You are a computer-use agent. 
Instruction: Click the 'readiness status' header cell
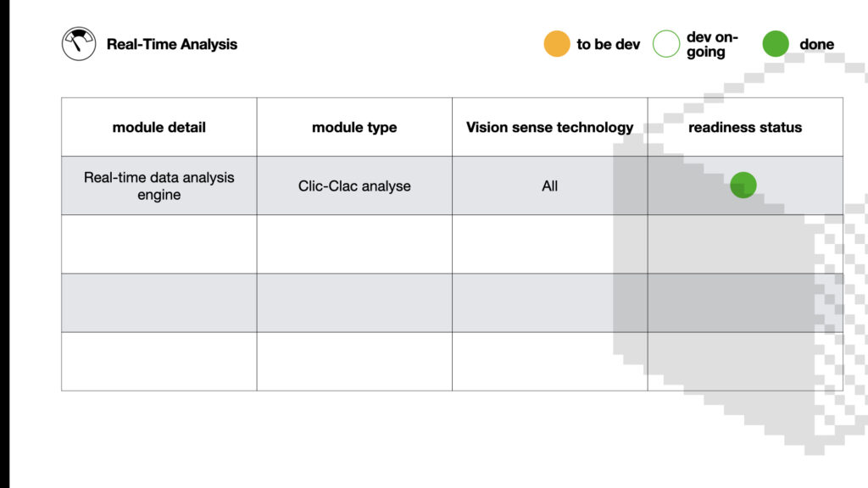click(x=745, y=127)
